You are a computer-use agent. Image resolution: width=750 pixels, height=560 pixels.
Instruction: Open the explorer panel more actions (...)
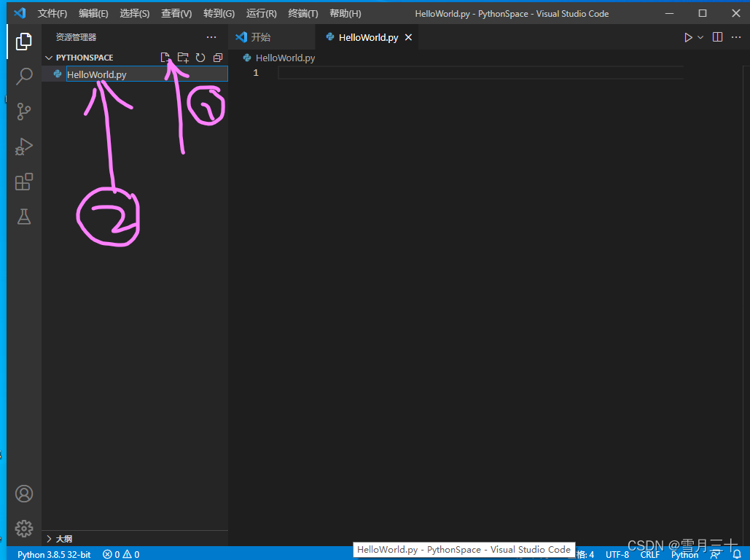click(x=211, y=37)
